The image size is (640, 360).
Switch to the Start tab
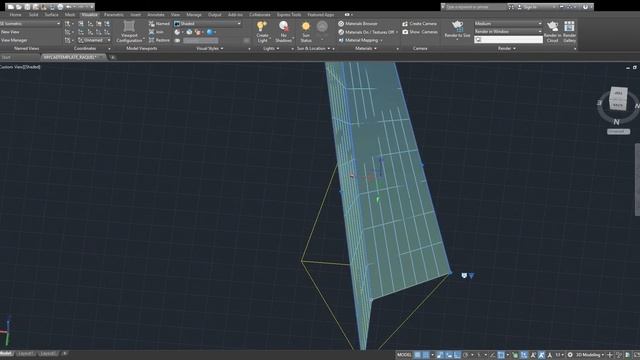6,57
